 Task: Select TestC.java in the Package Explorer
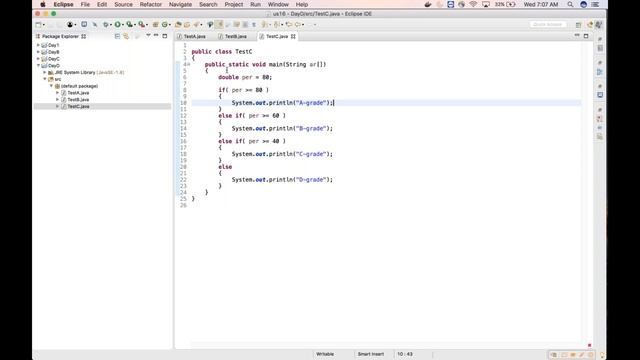tap(78, 107)
